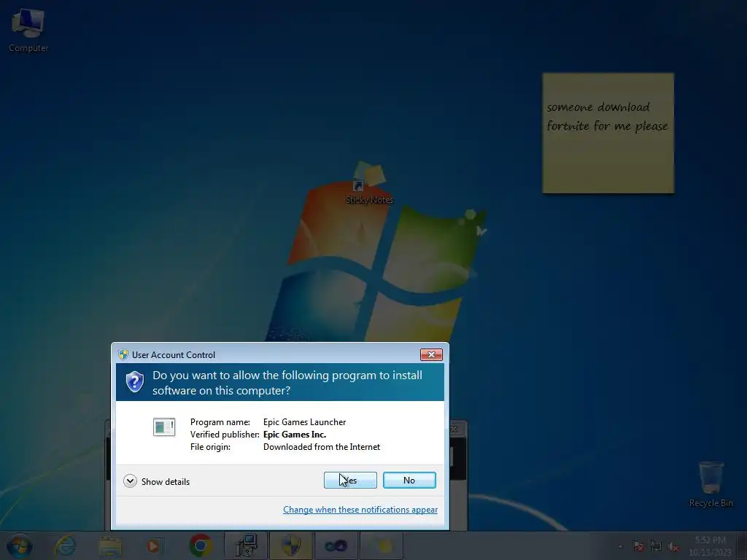Image resolution: width=747 pixels, height=560 pixels.
Task: Click the program icon beside Program name
Action: tap(164, 427)
